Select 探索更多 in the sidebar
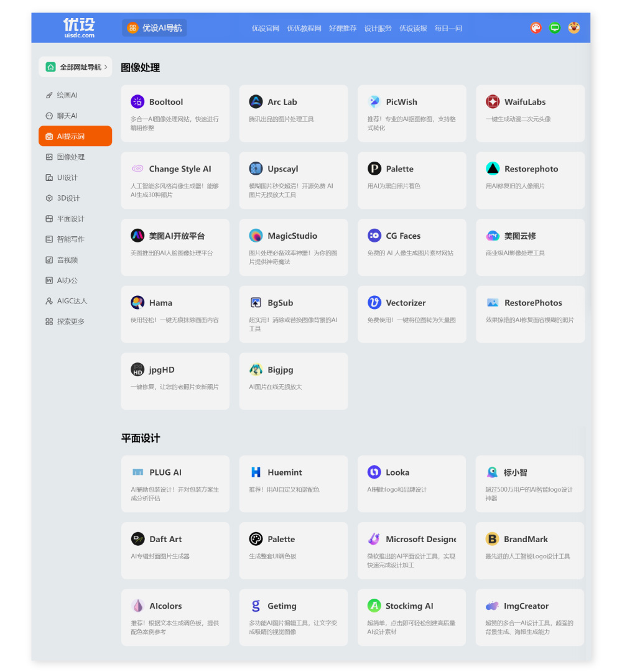This screenshot has height=672, width=622. (75, 321)
